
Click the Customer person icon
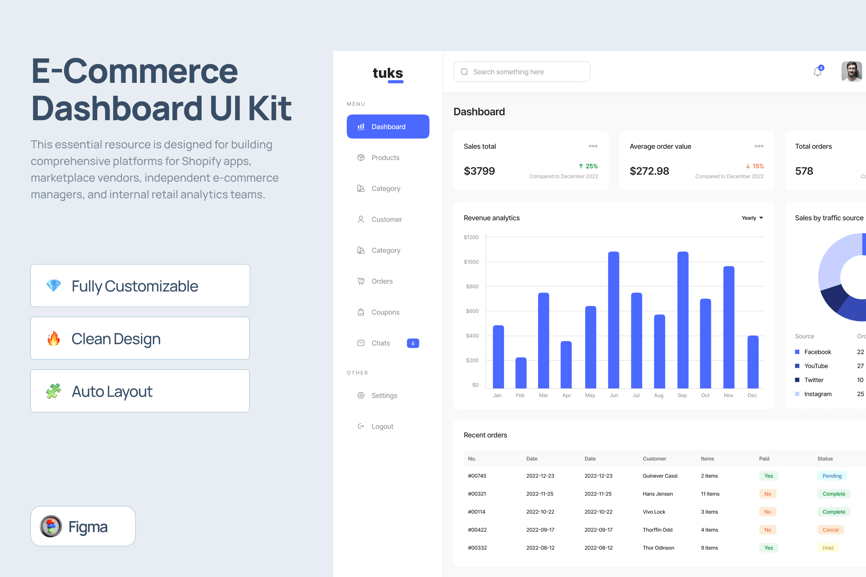click(361, 219)
